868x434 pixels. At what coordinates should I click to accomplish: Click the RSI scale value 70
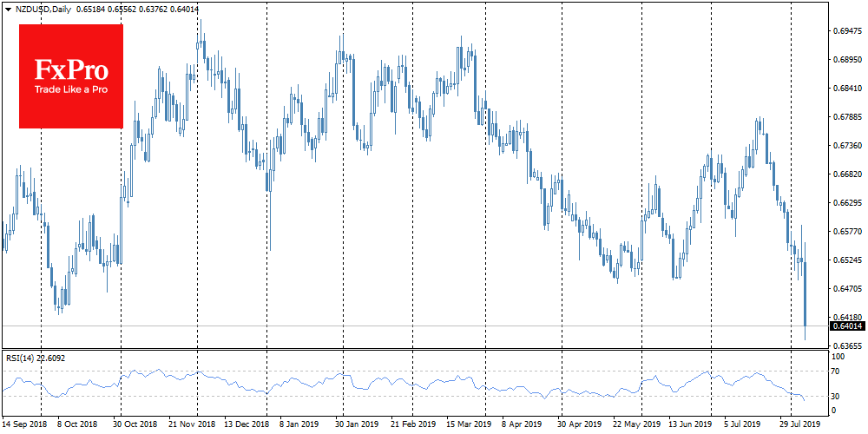pyautogui.click(x=838, y=372)
